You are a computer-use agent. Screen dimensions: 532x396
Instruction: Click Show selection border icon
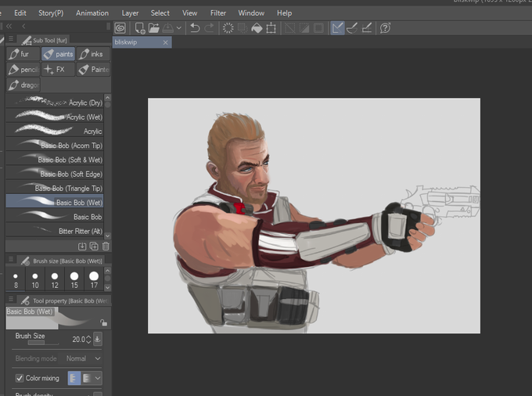pyautogui.click(x=318, y=28)
